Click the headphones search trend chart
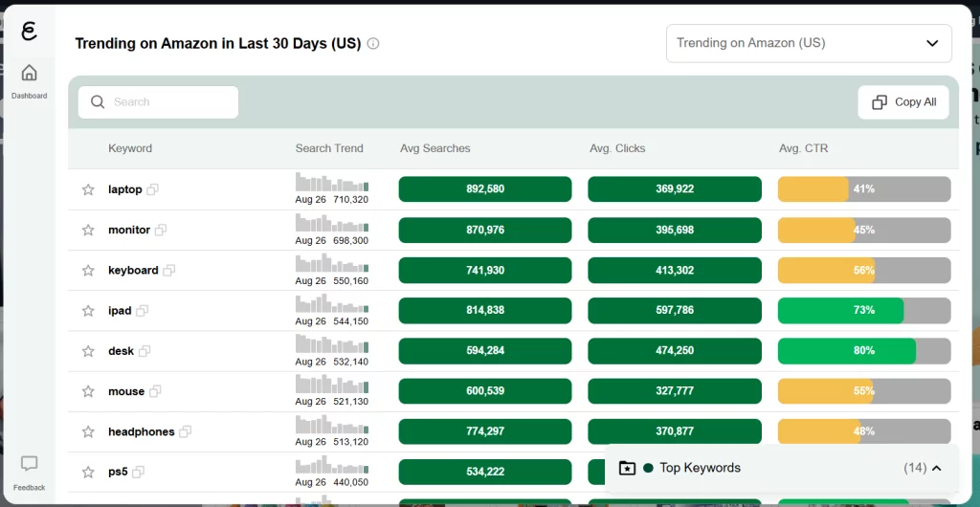Image resolution: width=980 pixels, height=507 pixels. tap(332, 424)
